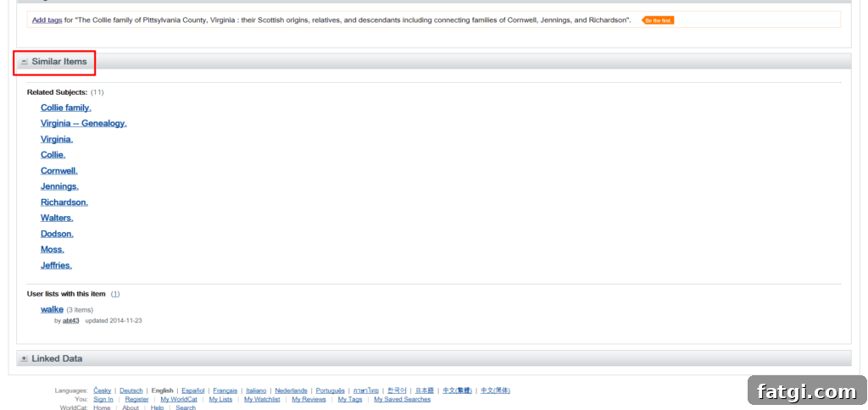Open My Tags link
The width and height of the screenshot is (868, 410).
coord(350,400)
